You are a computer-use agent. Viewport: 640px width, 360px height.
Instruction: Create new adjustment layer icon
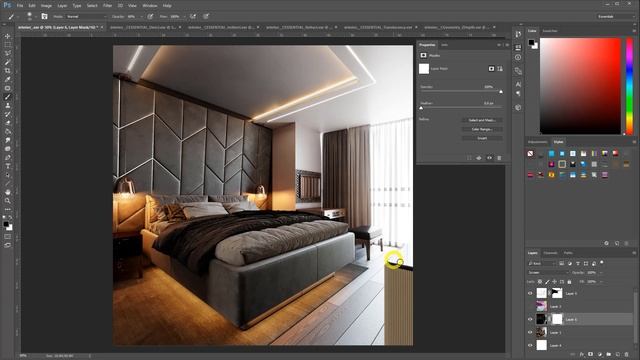click(x=600, y=354)
